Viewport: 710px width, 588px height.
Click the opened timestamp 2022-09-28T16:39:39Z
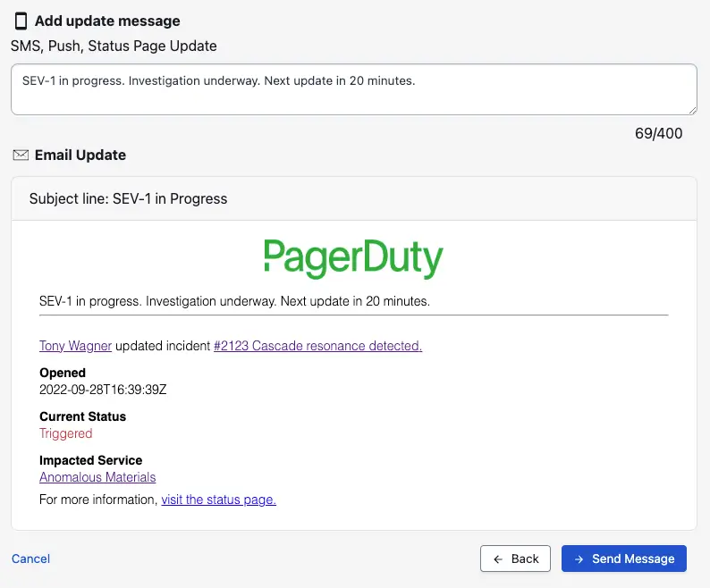click(x=103, y=390)
